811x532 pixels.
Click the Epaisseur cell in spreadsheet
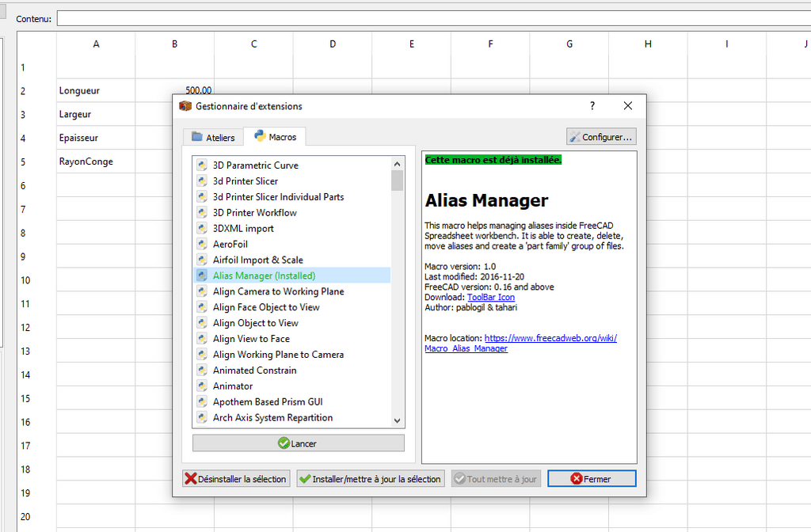(96, 138)
